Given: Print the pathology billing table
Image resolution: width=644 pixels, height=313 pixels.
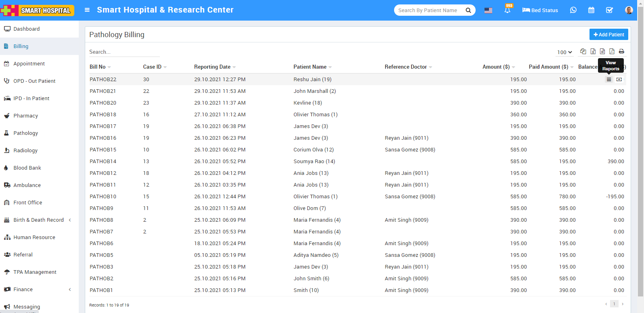Looking at the screenshot, I should point(621,51).
